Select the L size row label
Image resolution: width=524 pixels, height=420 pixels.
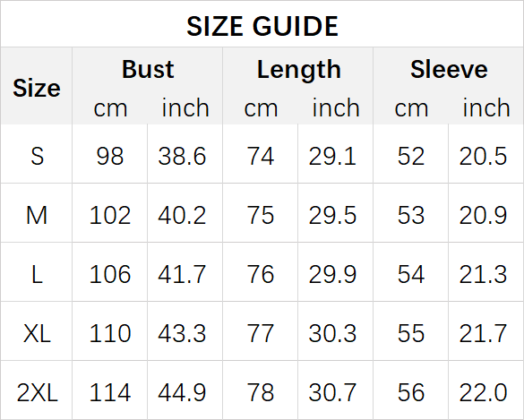37,274
